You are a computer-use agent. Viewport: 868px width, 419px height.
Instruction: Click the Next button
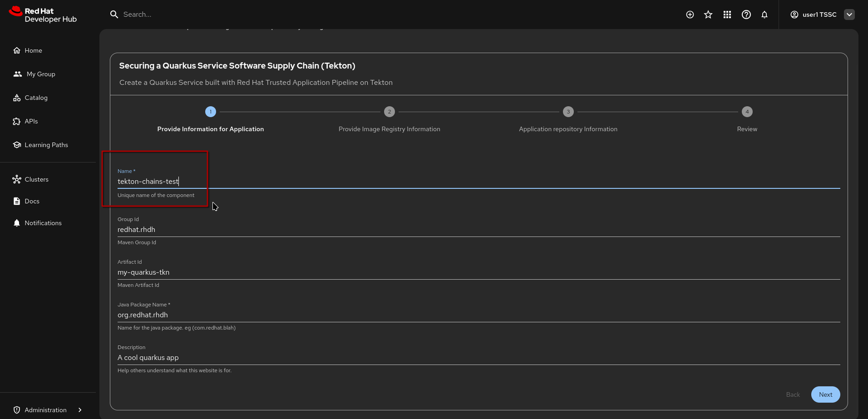[x=825, y=394]
